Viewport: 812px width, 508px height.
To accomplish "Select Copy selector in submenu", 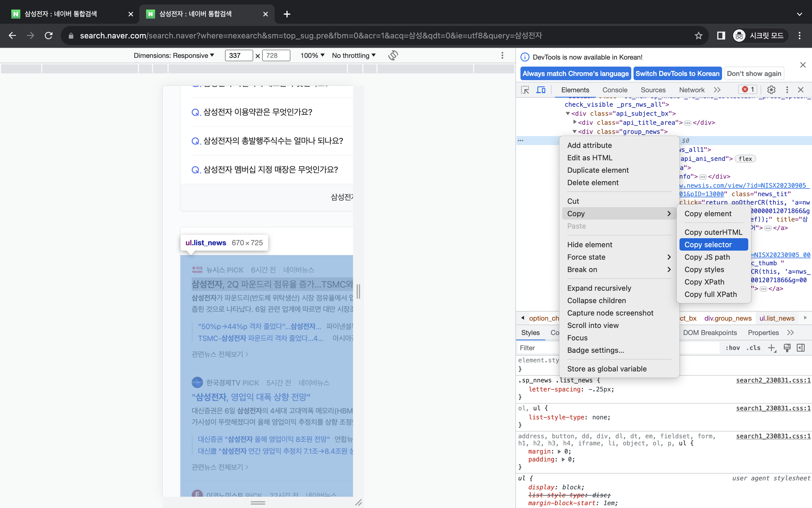I will pos(714,245).
